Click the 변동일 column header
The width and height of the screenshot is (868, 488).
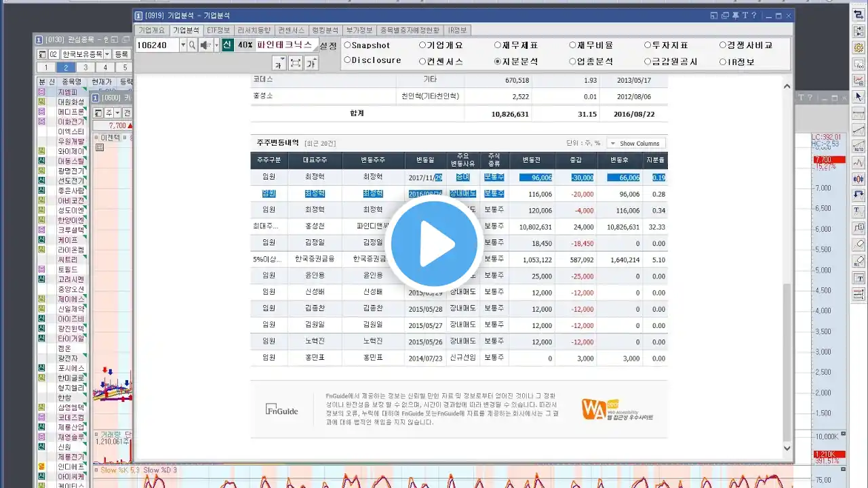[x=425, y=161]
